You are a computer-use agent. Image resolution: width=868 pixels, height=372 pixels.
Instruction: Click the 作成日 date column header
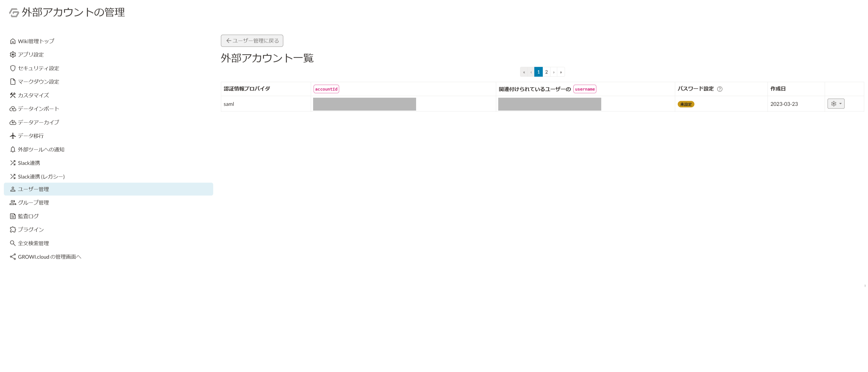pyautogui.click(x=779, y=89)
